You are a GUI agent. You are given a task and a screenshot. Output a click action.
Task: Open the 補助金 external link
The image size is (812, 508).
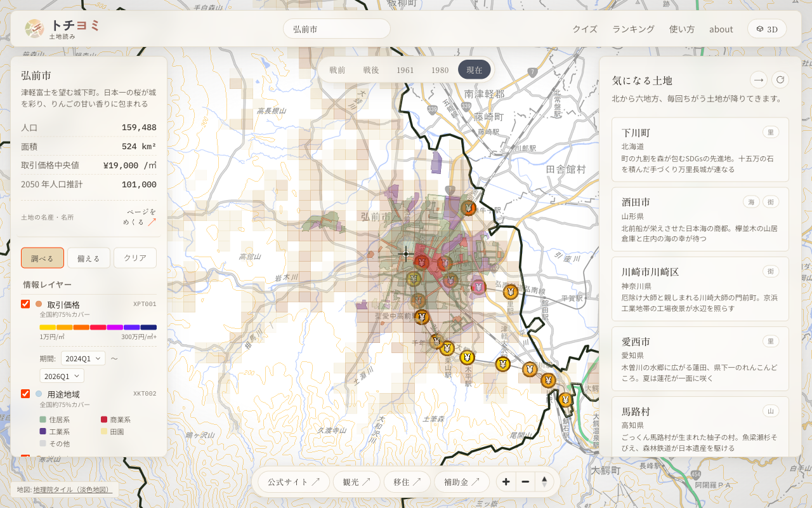(462, 482)
